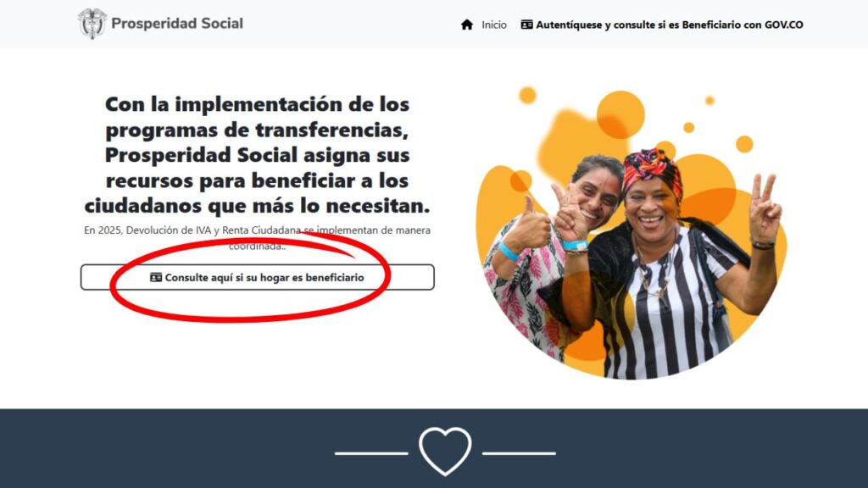Click the small orange dot at top left of the photo
Viewport: 868px width, 488px height.
click(527, 95)
